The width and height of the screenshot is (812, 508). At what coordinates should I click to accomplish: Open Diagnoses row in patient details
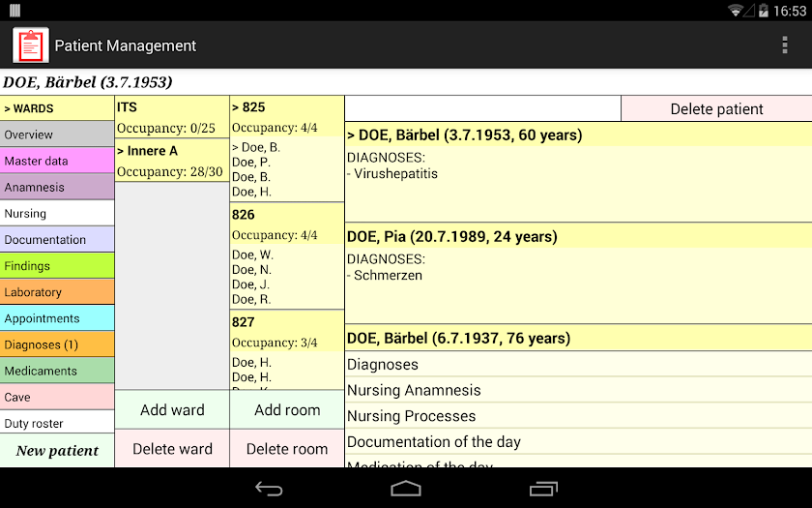click(578, 365)
